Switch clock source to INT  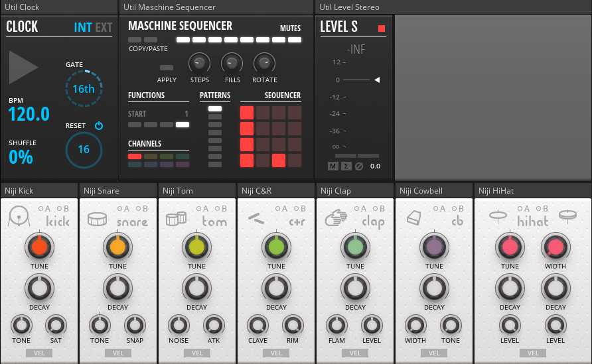(83, 27)
